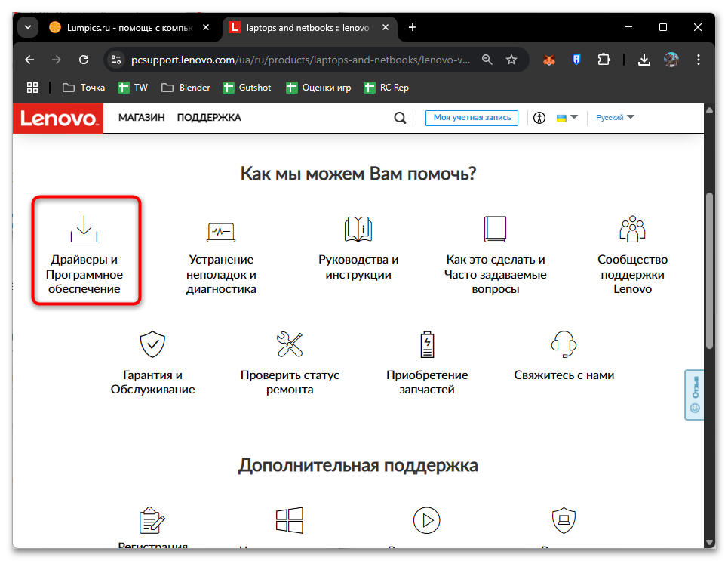Open the Gutshot bookmark

[247, 88]
